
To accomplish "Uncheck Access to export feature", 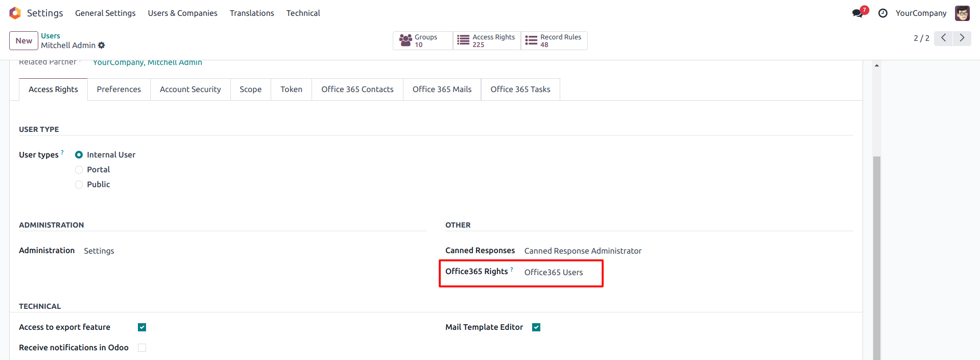I will tap(142, 327).
